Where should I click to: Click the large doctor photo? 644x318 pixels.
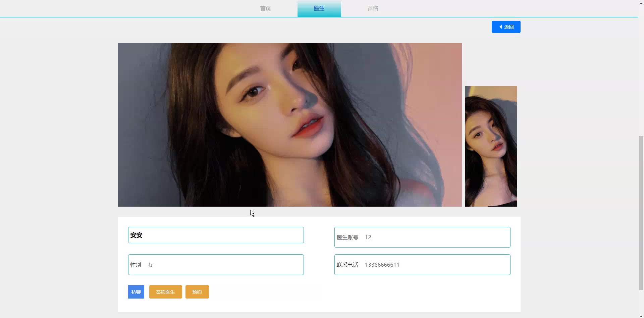(290, 125)
